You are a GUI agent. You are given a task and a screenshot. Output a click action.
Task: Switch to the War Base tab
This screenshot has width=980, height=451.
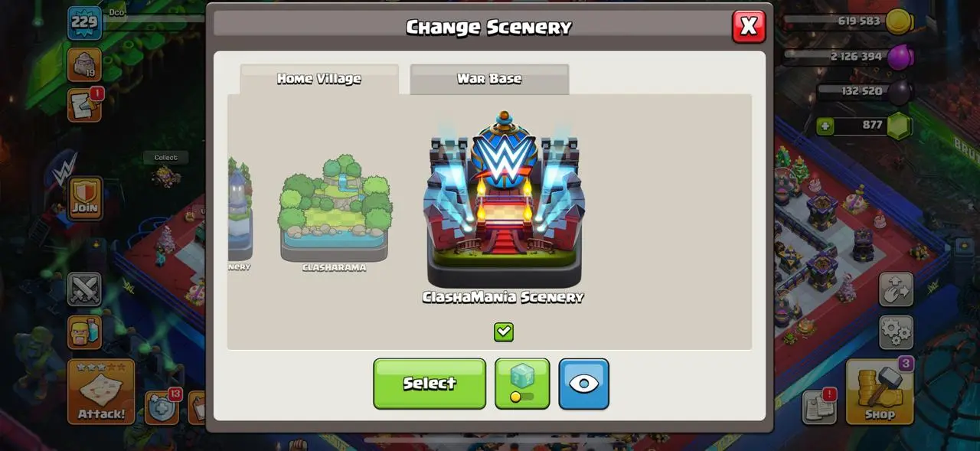[489, 79]
